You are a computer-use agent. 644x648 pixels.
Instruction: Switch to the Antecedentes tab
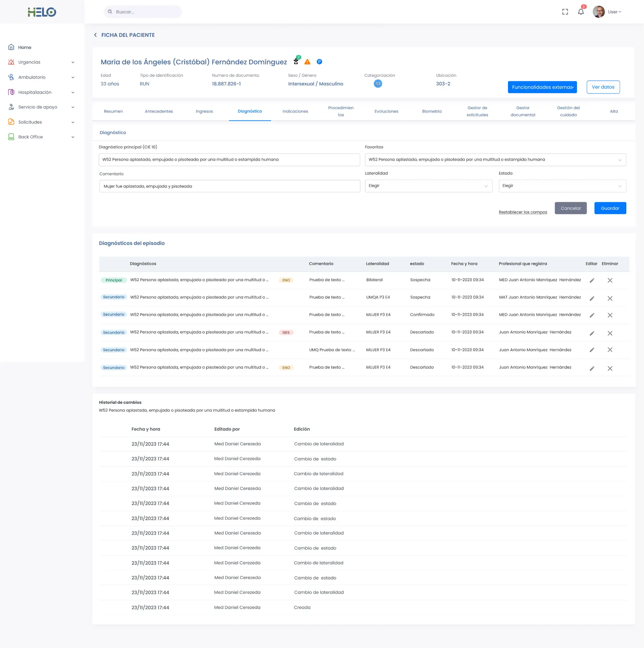pos(159,111)
